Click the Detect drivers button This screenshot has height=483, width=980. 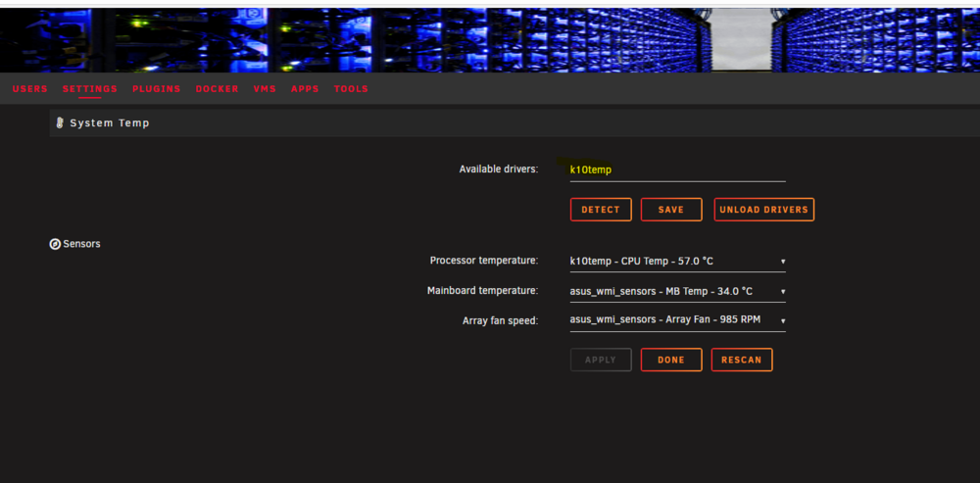pyautogui.click(x=601, y=210)
